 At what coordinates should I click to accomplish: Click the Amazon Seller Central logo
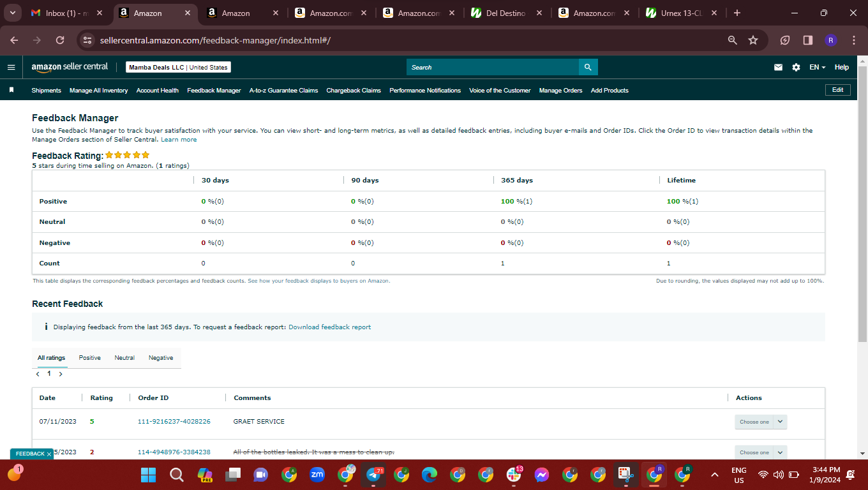70,67
